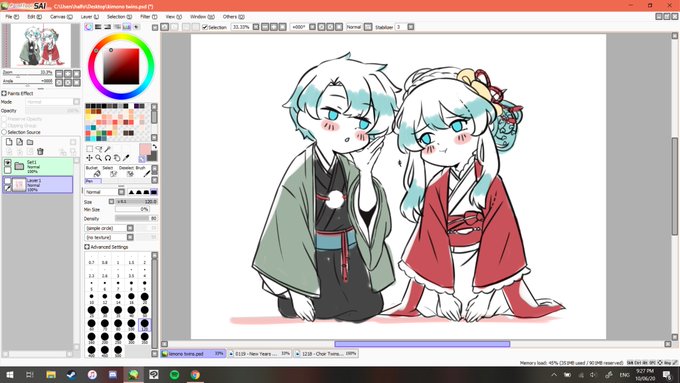Click the Min Size value field
This screenshot has height=383, width=680.
click(x=132, y=210)
